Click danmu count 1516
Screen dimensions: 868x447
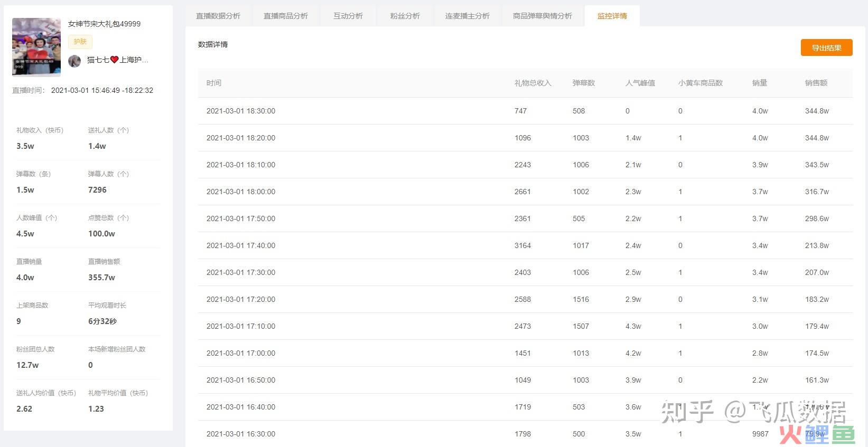point(581,299)
